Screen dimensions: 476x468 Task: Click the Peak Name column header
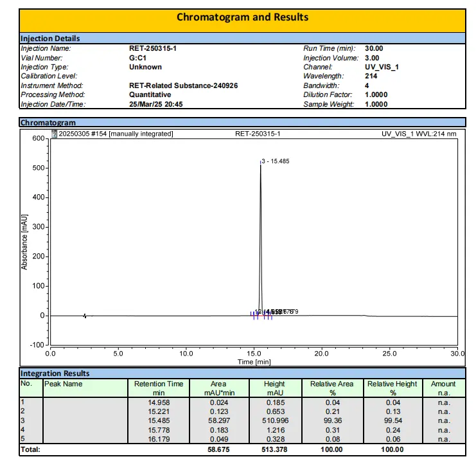click(x=63, y=384)
